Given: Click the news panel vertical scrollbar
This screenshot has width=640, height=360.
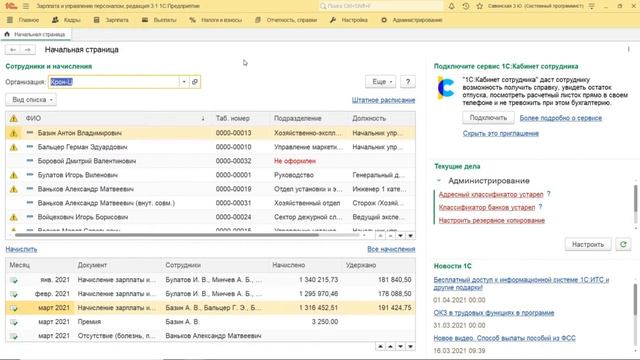Looking at the screenshot, I should point(635,300).
